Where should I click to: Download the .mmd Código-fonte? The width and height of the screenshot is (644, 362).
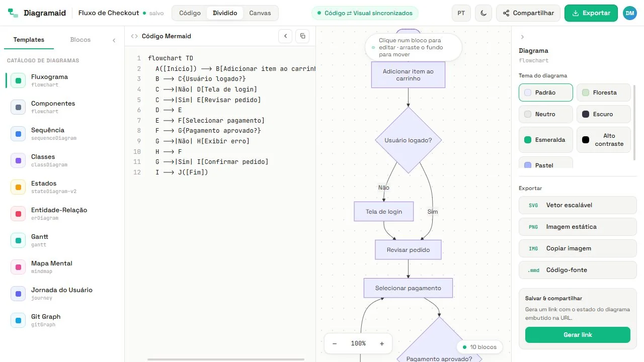click(x=578, y=270)
